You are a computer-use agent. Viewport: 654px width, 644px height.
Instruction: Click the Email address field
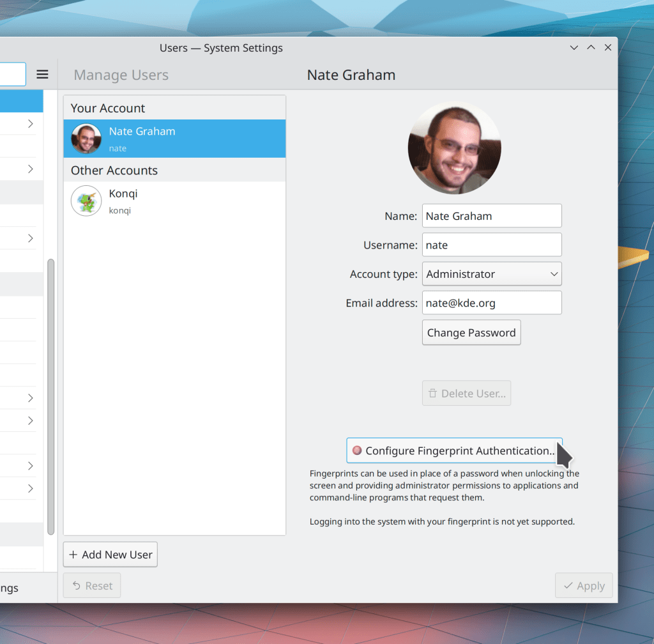point(491,303)
